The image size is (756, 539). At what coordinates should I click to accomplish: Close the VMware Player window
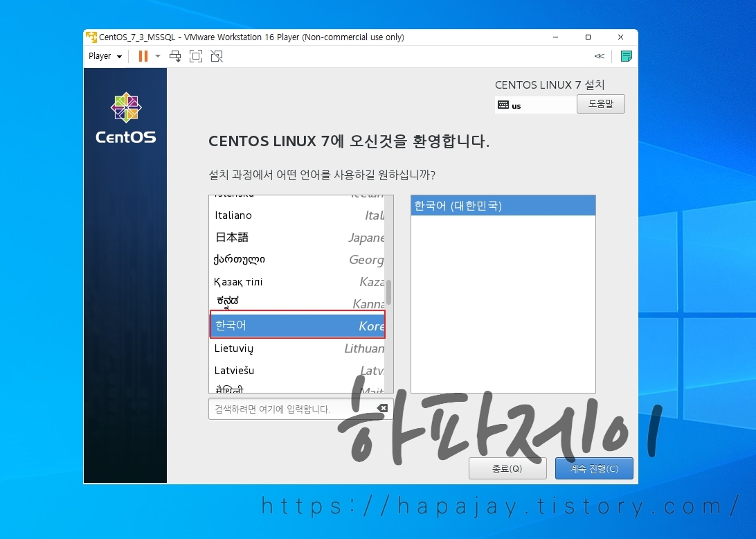[620, 37]
